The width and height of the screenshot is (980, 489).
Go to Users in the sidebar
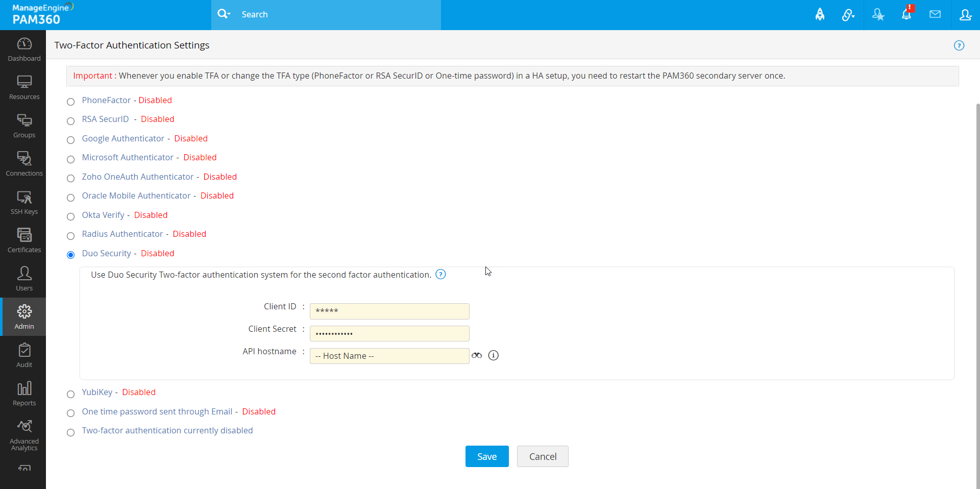pyautogui.click(x=24, y=279)
